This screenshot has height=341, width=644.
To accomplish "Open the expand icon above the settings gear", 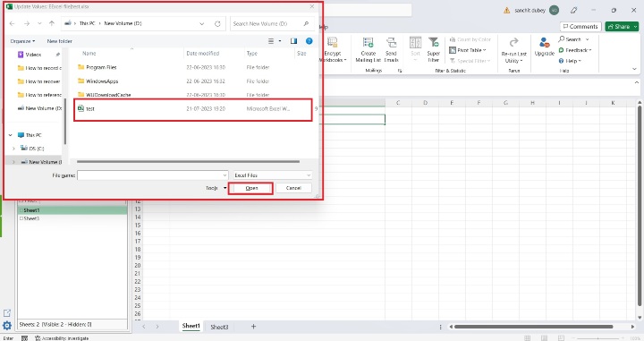I will [x=7, y=313].
